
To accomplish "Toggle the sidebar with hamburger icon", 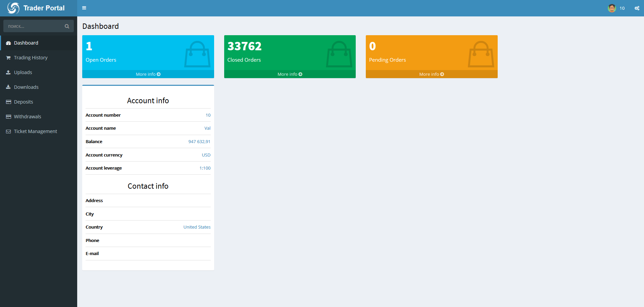I will (84, 8).
